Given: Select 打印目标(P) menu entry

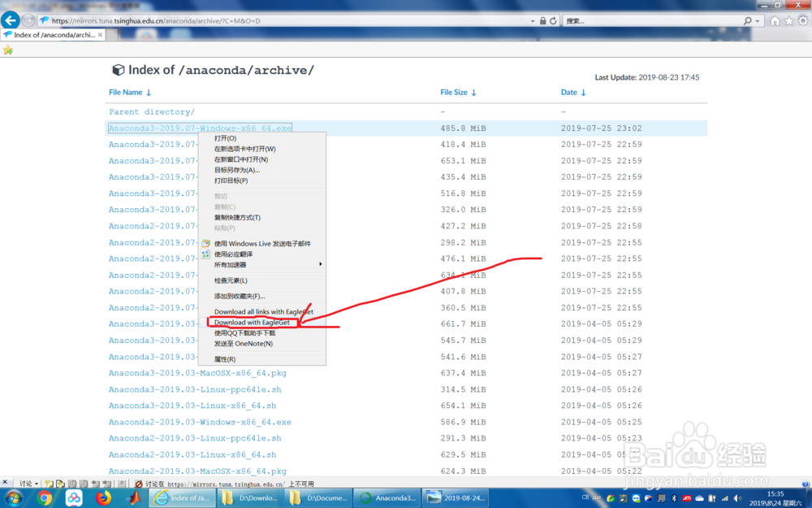Looking at the screenshot, I should pyautogui.click(x=262, y=181).
